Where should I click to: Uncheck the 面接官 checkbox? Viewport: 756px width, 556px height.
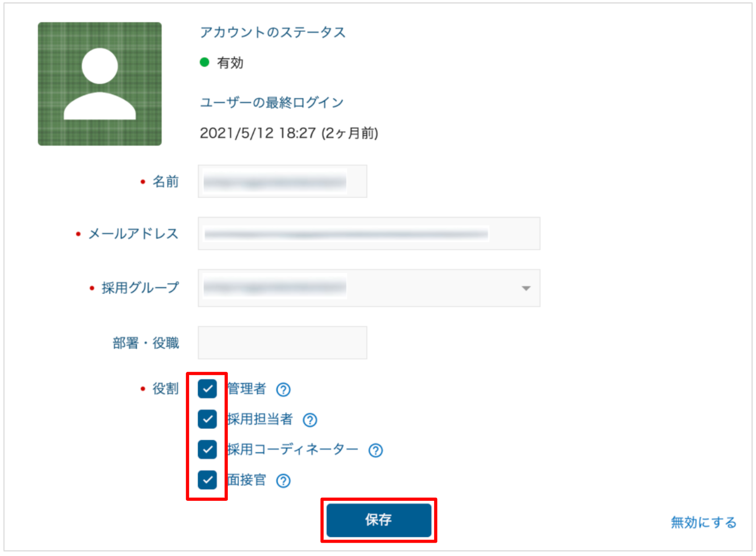click(207, 480)
